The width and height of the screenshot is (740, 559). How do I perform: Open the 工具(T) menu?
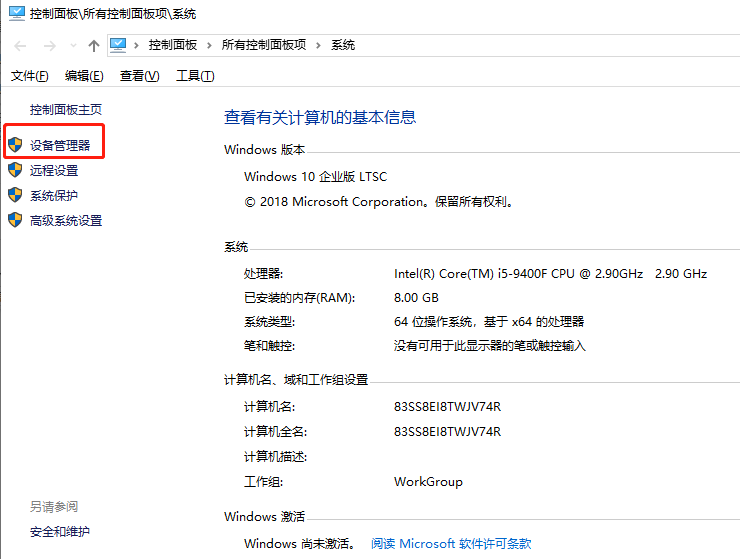pos(195,76)
